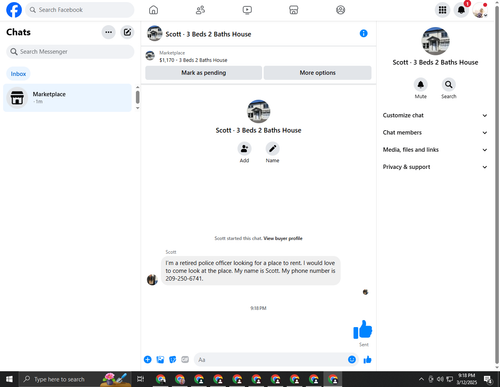Go to Home feed icon
This screenshot has width=500, height=387.
[x=153, y=10]
